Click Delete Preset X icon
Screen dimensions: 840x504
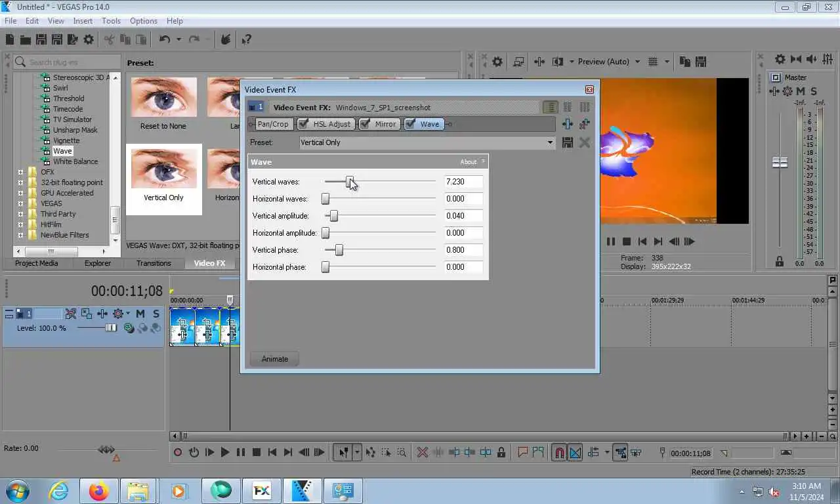tap(584, 142)
